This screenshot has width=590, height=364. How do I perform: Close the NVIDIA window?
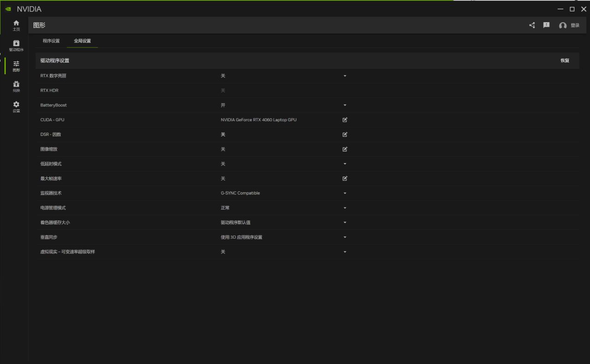[x=584, y=9]
